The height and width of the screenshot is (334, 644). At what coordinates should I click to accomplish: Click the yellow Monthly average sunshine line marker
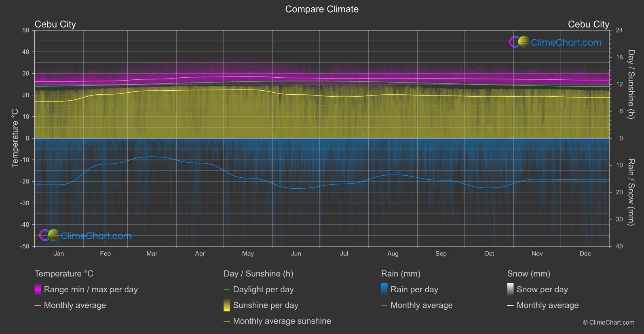226,321
